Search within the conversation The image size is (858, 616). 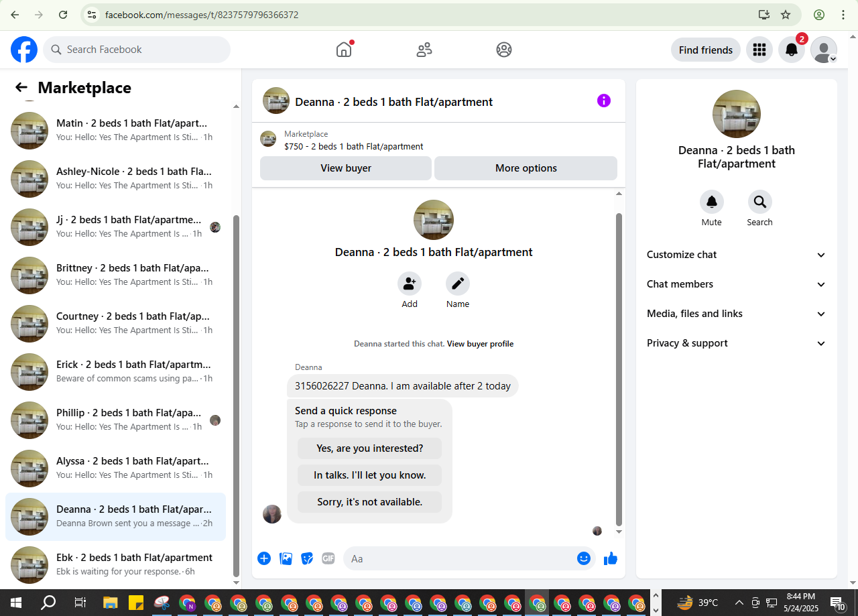coord(760,202)
